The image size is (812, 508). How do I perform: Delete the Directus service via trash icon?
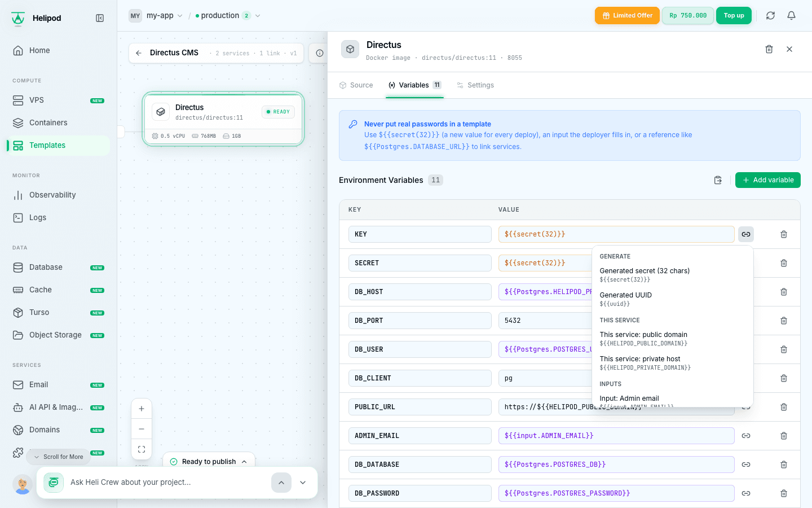click(x=769, y=49)
